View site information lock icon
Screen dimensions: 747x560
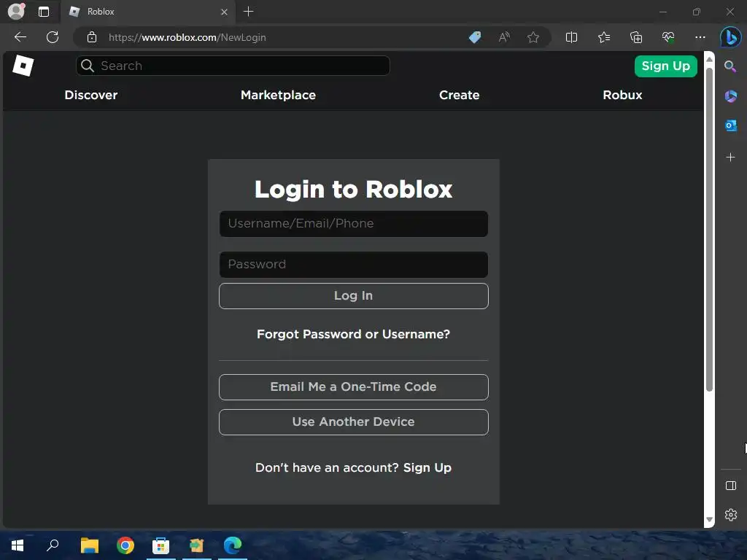point(92,37)
